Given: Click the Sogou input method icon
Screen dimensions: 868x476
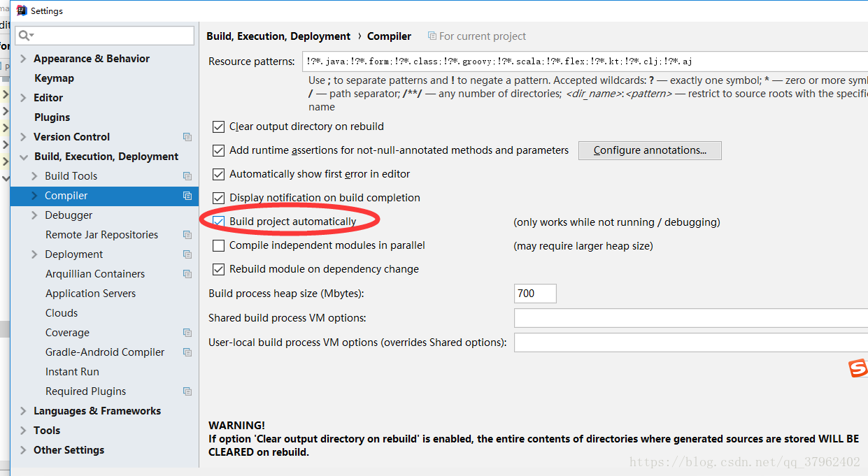Looking at the screenshot, I should [858, 368].
